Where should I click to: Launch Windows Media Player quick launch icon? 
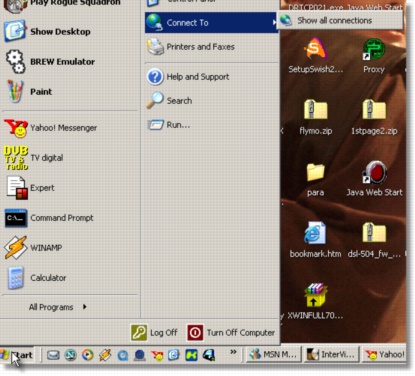[88, 355]
